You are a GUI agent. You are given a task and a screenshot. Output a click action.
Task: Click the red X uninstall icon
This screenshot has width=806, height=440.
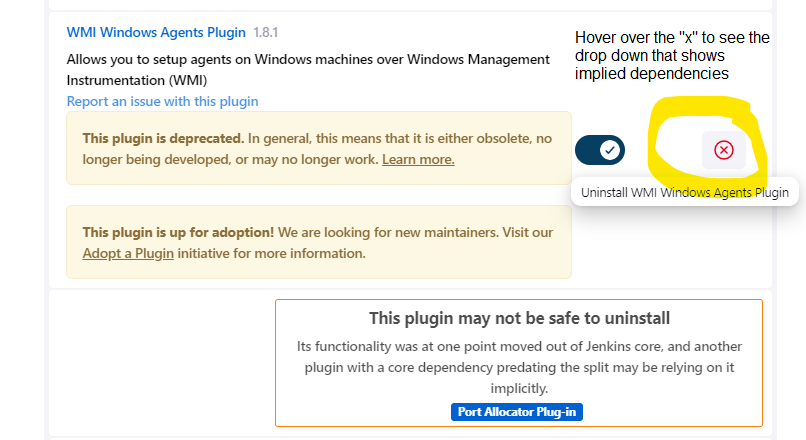click(x=724, y=150)
